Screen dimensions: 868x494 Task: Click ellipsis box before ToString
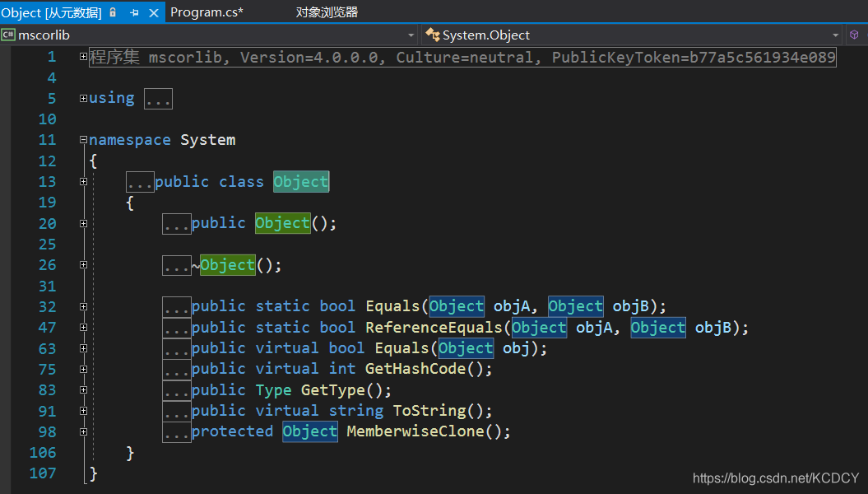coord(177,411)
